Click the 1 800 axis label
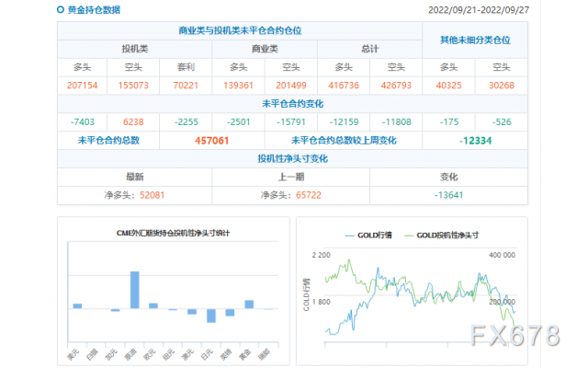 coord(321,302)
